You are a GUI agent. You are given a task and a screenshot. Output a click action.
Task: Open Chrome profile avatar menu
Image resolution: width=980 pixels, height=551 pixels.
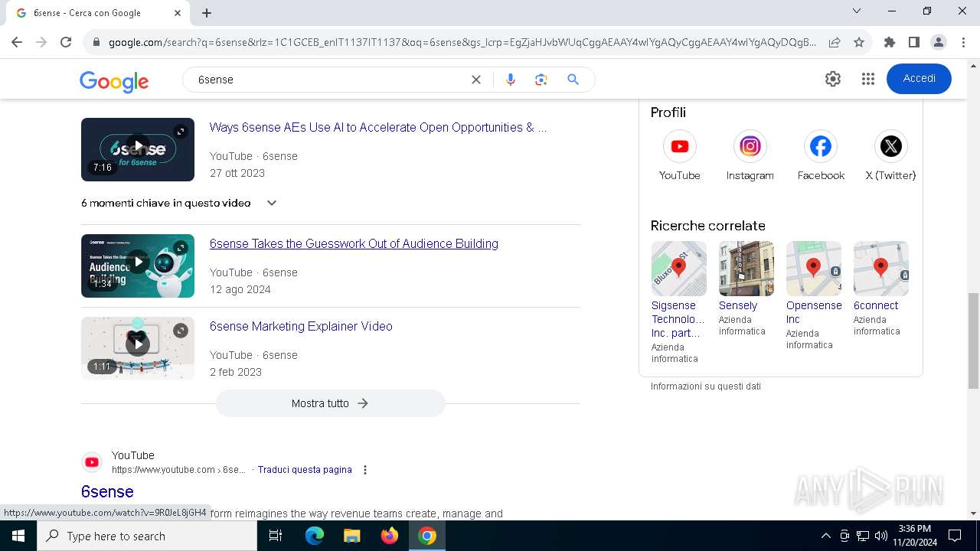[938, 42]
